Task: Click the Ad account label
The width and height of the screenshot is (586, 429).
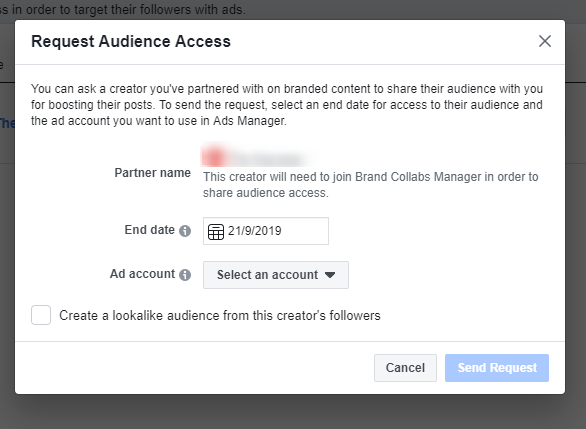Action: pos(142,274)
